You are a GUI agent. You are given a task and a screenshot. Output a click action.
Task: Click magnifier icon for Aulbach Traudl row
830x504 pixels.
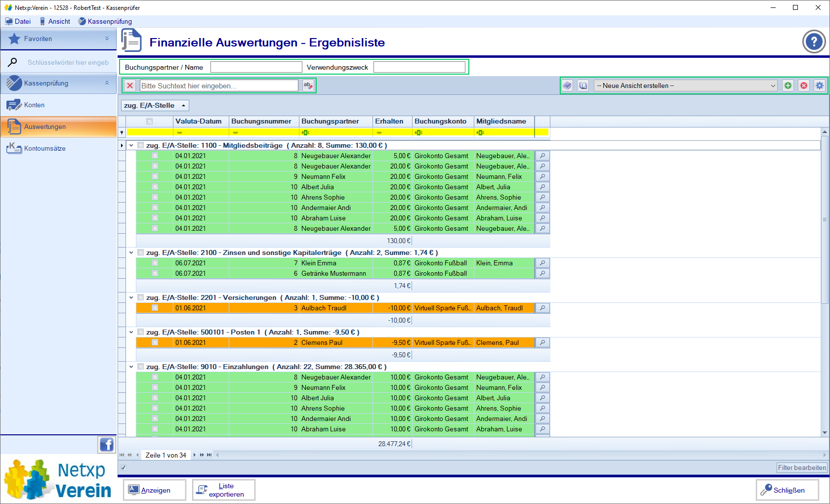[x=542, y=308]
